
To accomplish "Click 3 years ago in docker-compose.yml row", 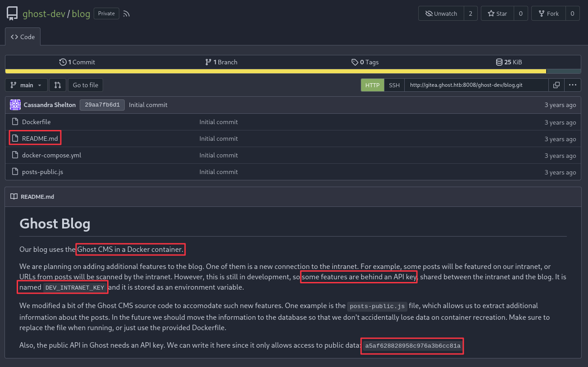I will point(560,156).
